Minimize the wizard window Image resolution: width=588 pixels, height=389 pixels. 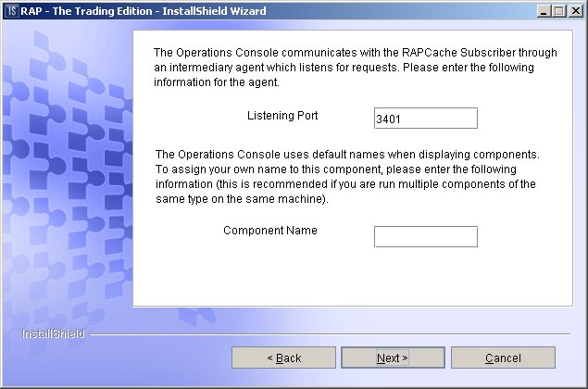(x=544, y=11)
